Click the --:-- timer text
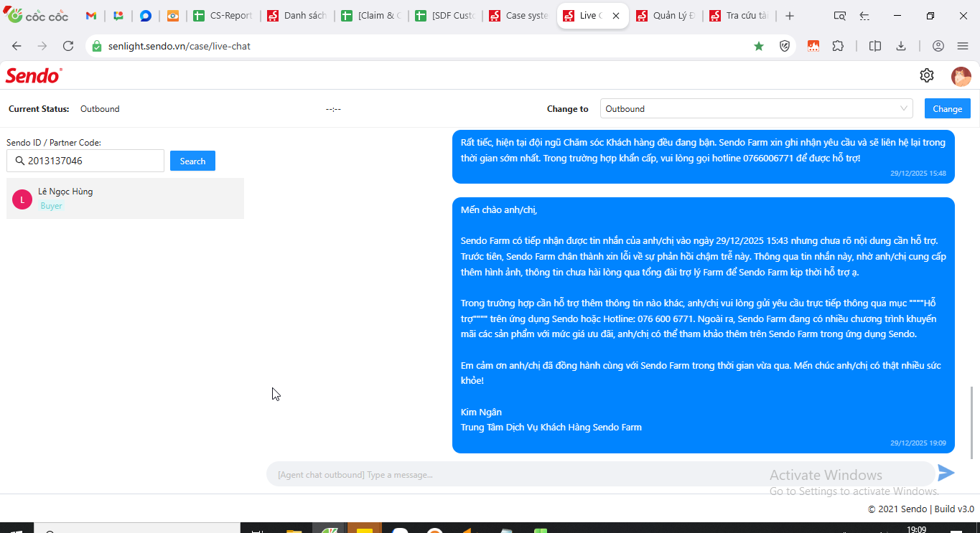The width and height of the screenshot is (980, 533). pyautogui.click(x=333, y=109)
